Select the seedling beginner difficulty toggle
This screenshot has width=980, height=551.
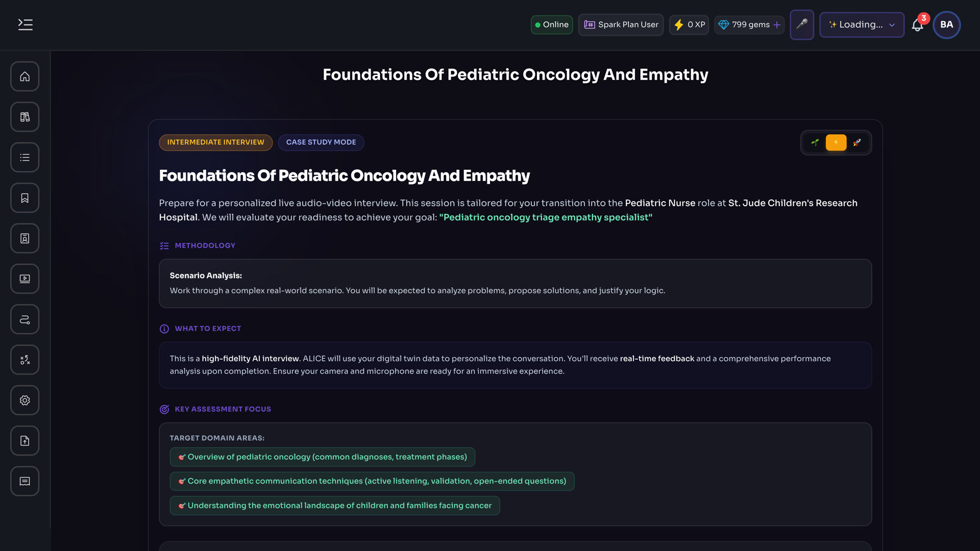coord(815,142)
